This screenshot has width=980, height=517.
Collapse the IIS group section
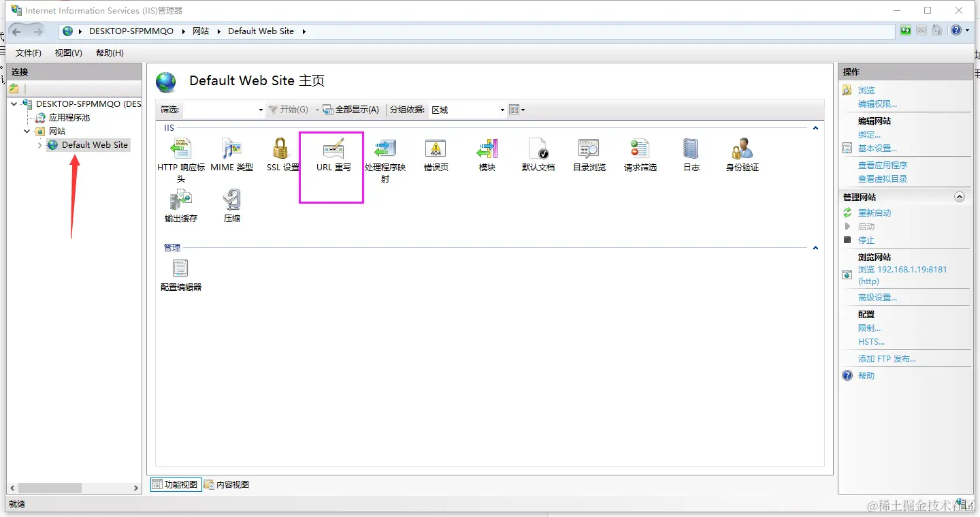[x=815, y=128]
